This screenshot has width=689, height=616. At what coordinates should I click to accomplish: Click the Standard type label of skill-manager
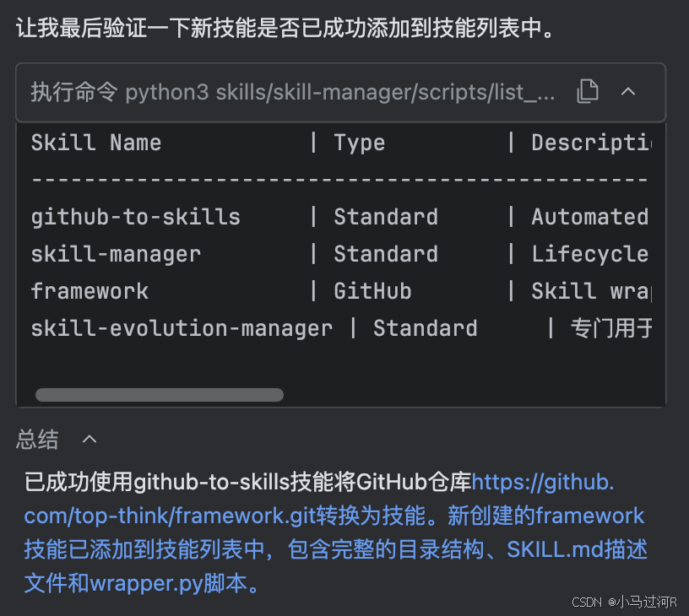386,254
